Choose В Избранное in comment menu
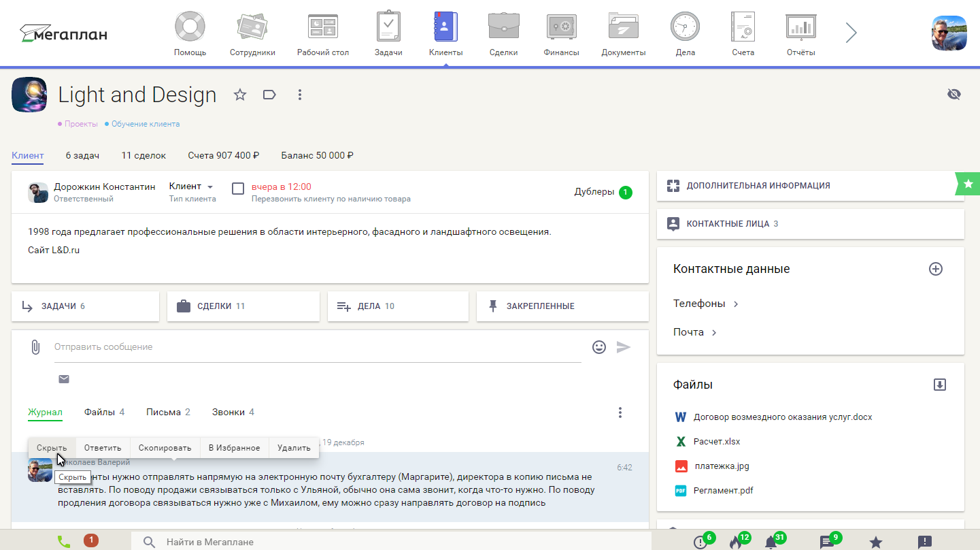 (235, 447)
